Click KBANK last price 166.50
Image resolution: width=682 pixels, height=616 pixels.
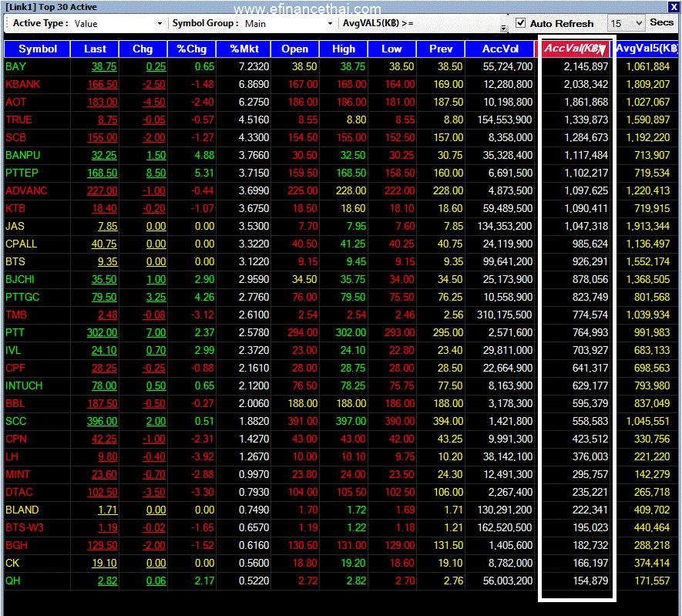click(x=102, y=84)
